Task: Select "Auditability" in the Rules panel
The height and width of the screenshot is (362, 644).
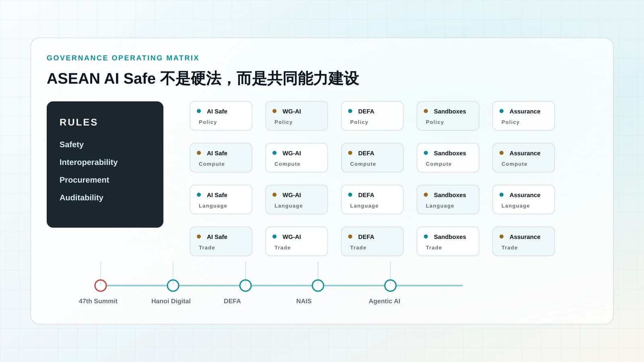Action: tap(81, 197)
